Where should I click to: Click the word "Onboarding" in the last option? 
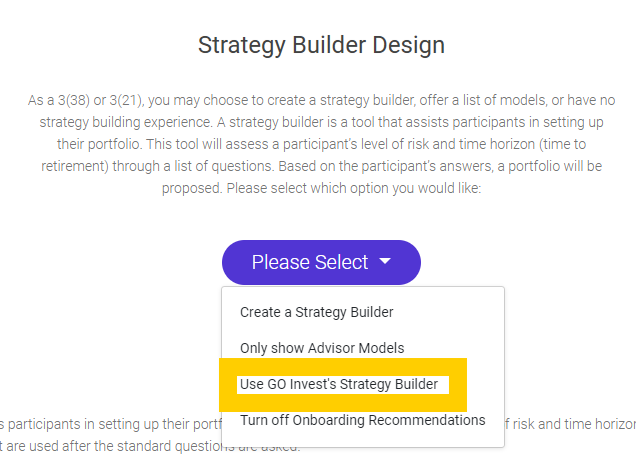tap(346, 420)
